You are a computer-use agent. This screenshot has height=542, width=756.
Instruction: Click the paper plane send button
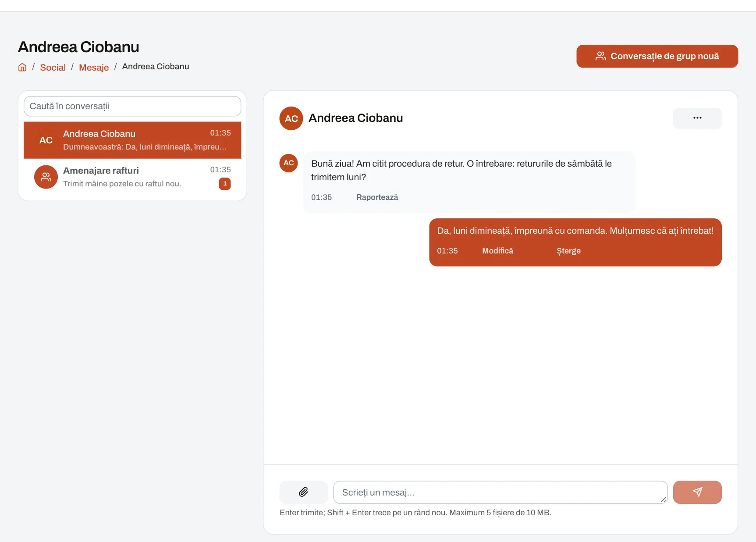[x=697, y=492]
